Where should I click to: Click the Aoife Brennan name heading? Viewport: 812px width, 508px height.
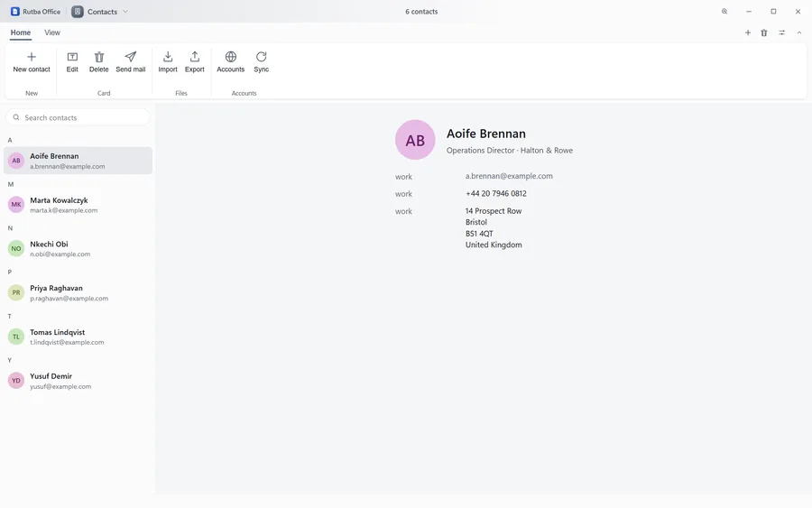(485, 134)
